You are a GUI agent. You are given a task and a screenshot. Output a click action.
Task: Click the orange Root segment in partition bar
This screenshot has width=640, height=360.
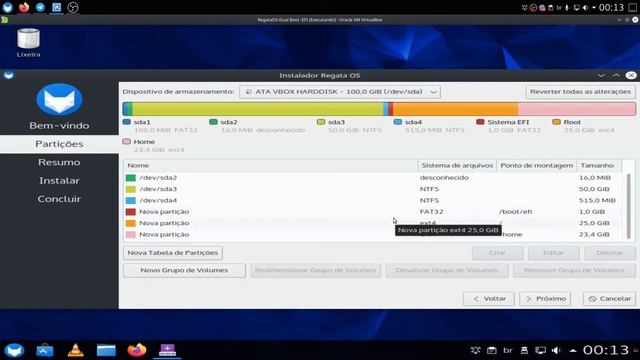456,109
